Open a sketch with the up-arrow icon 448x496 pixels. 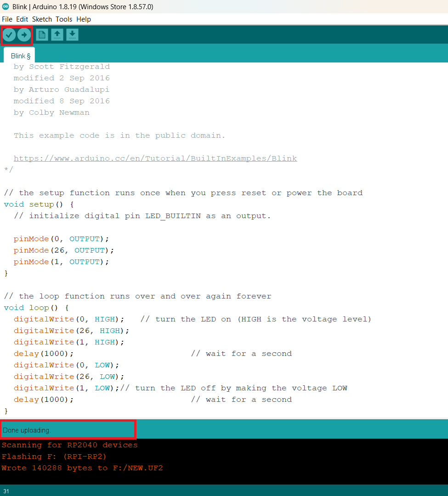(x=57, y=35)
